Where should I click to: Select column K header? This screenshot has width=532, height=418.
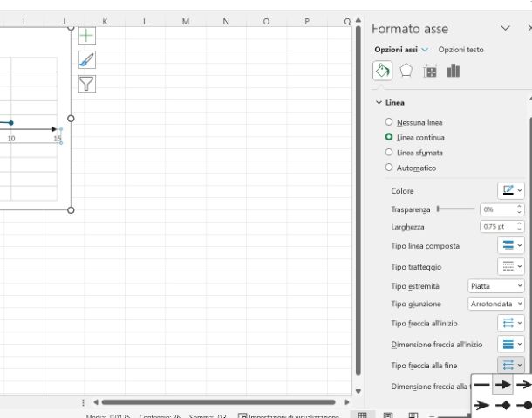(x=105, y=22)
